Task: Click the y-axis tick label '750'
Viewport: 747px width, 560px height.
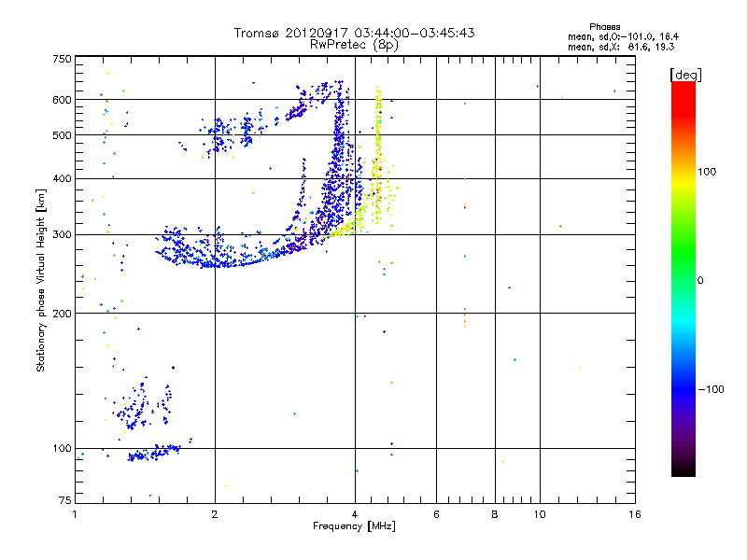Action: point(62,59)
